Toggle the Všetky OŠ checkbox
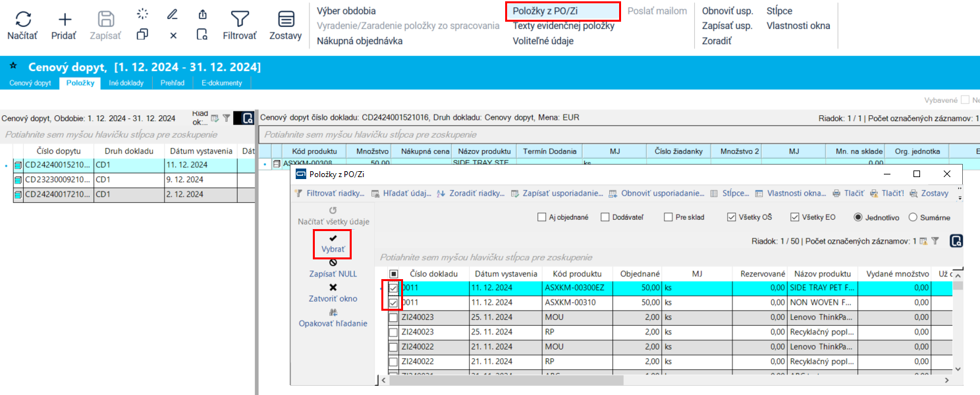 coord(732,217)
